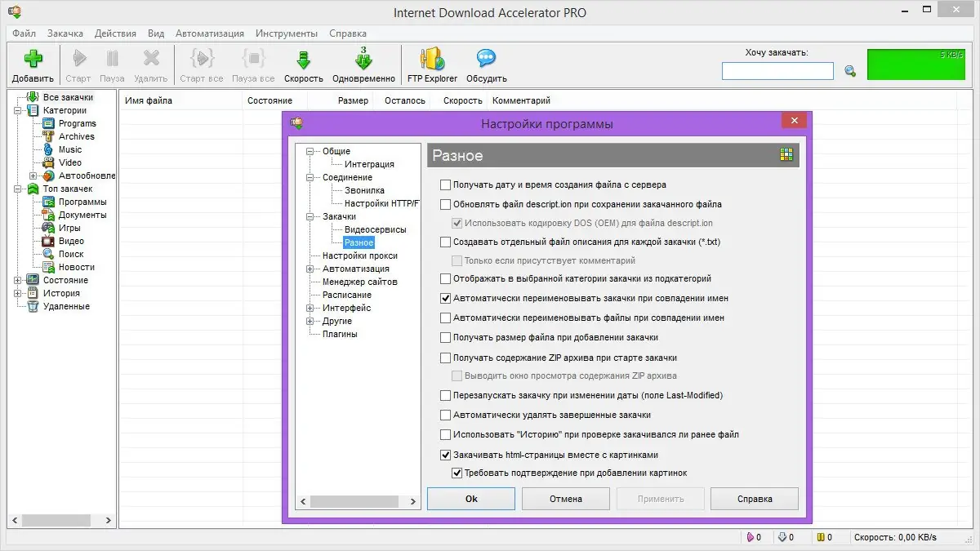Image resolution: width=980 pixels, height=551 pixels.
Task: Click the Удалить X toolbar icon
Action: [x=150, y=60]
